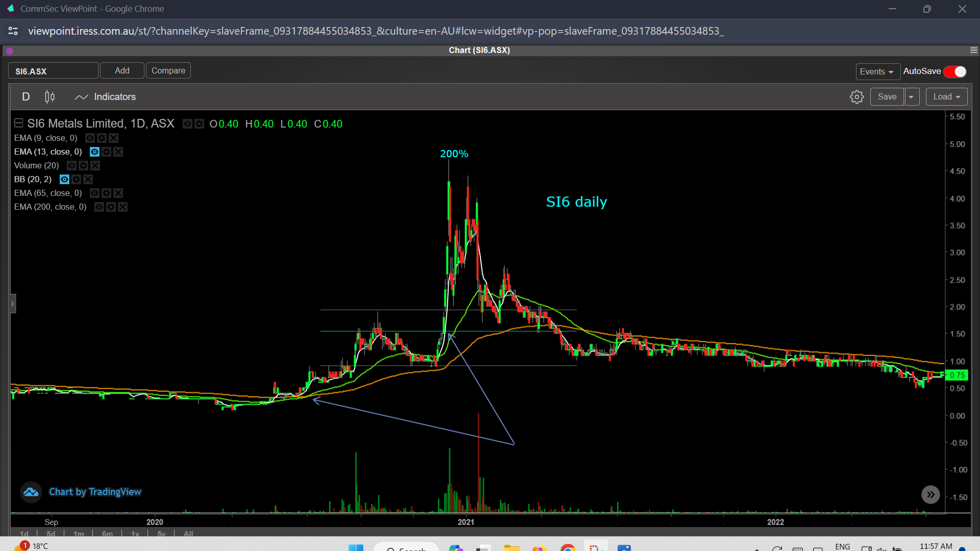
Task: Open the Load dropdown
Action: (947, 97)
